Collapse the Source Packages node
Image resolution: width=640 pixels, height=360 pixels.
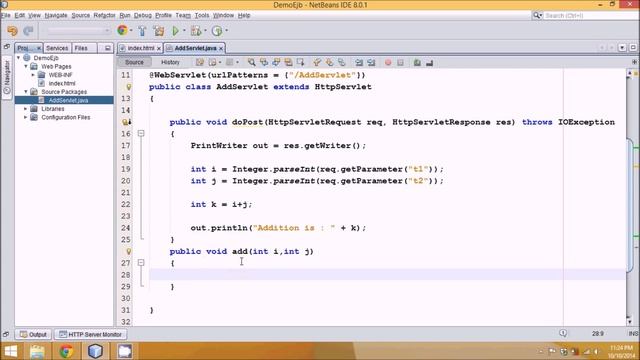(x=26, y=92)
